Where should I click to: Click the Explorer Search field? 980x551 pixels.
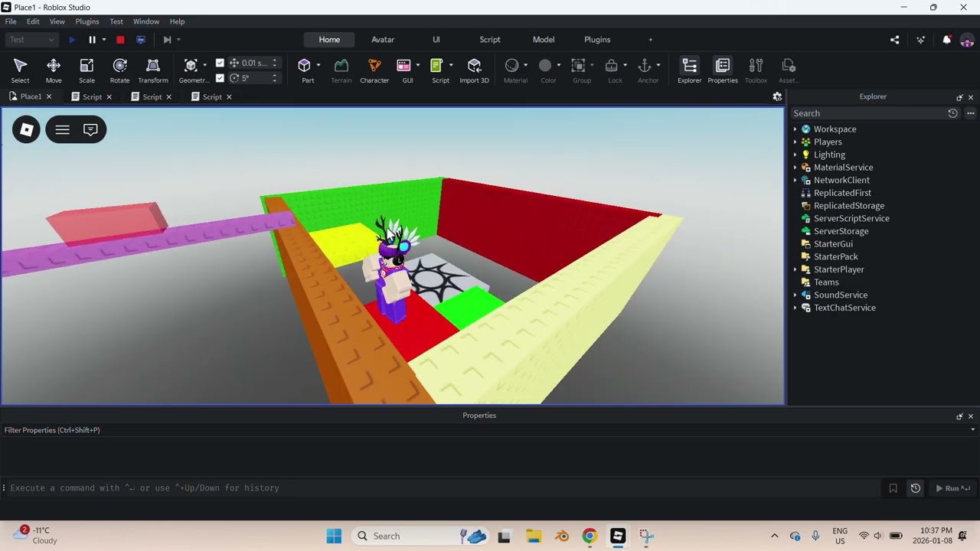coord(868,113)
